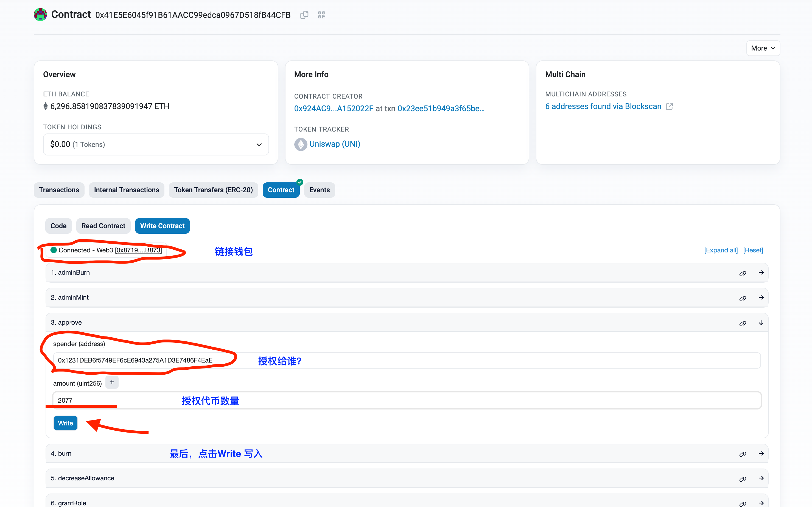Image resolution: width=812 pixels, height=507 pixels.
Task: Switch to the Transactions tab
Action: tap(59, 190)
